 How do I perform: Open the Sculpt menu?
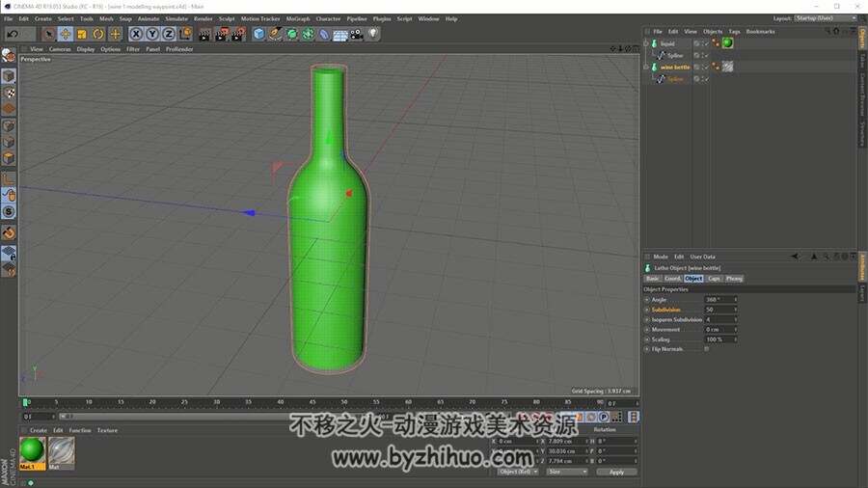[x=227, y=19]
